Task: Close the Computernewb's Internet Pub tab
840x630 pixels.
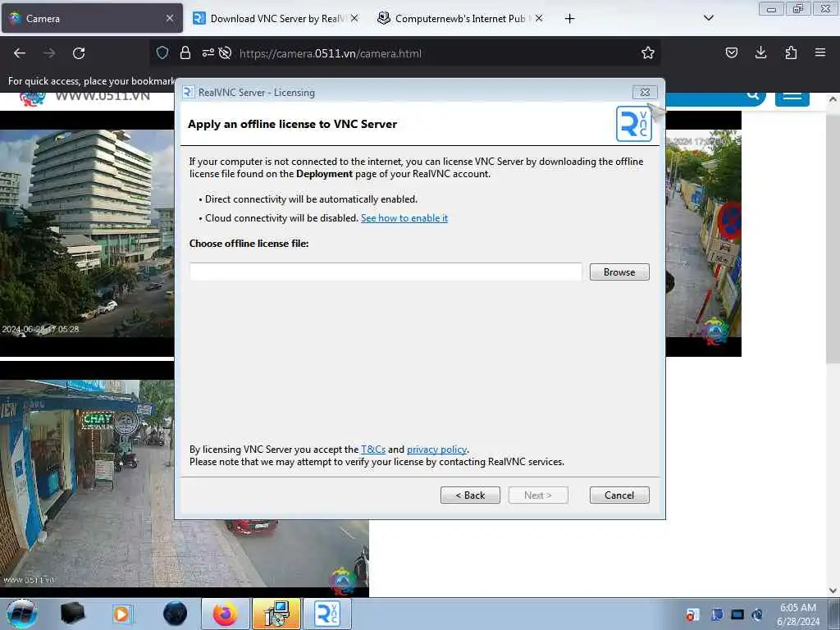Action: point(539,18)
